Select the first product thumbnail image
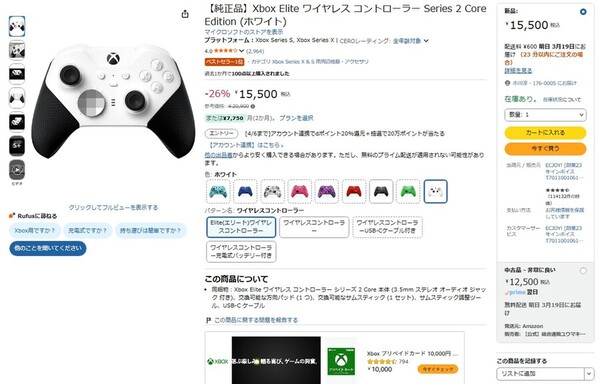 click(x=17, y=26)
